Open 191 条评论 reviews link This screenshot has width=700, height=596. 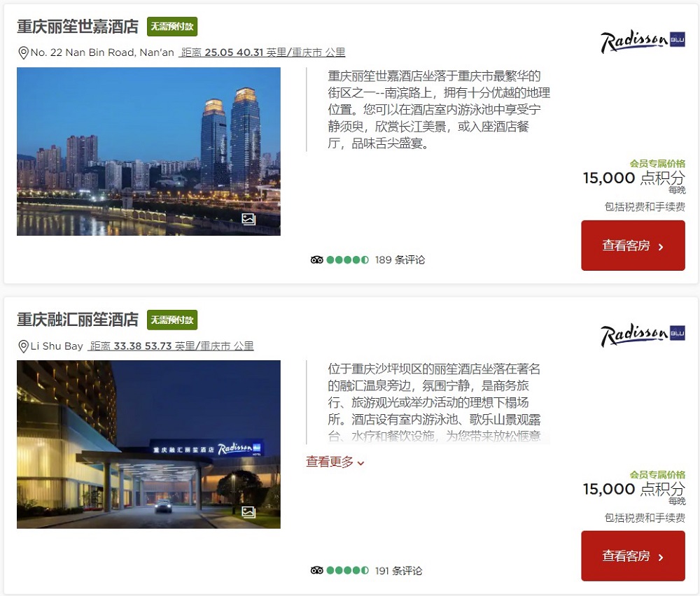399,571
